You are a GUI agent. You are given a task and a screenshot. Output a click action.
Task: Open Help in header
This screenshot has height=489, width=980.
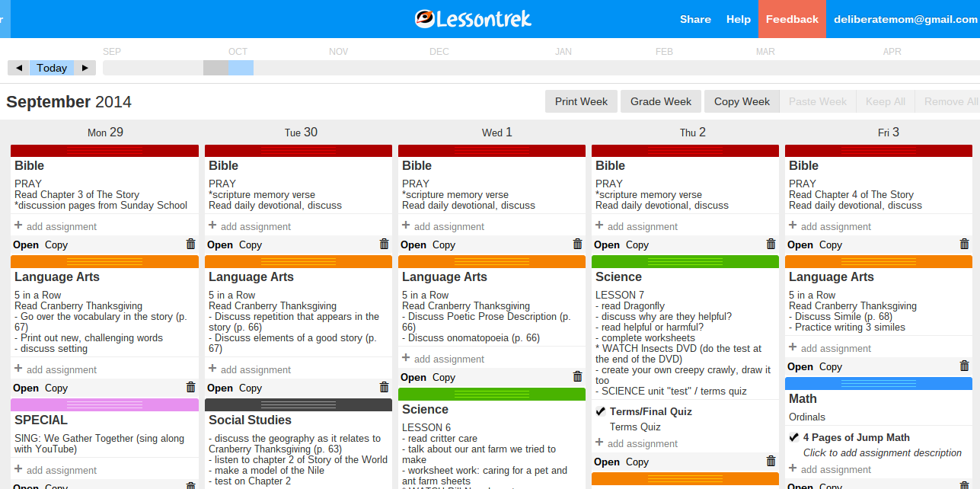pyautogui.click(x=739, y=19)
